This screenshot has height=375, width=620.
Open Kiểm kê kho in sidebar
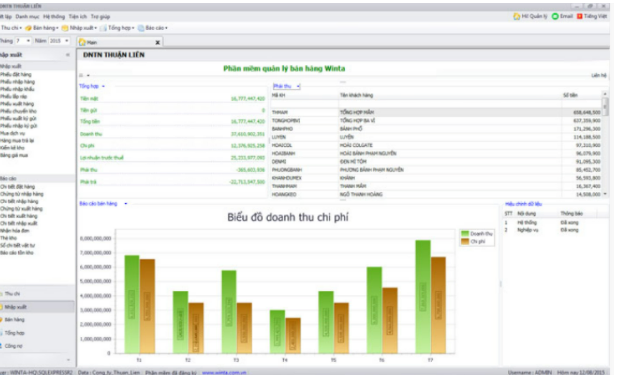pyautogui.click(x=12, y=148)
